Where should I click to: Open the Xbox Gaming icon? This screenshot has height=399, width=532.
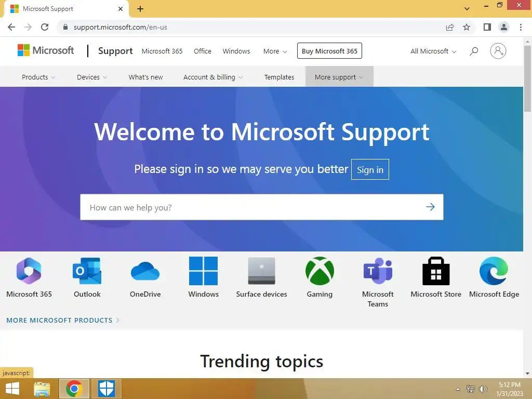coord(320,271)
